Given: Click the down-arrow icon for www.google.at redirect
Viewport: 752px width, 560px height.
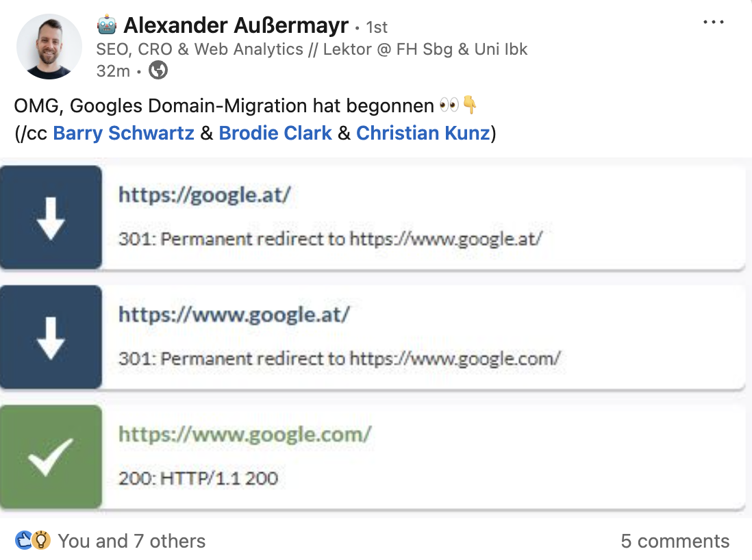Looking at the screenshot, I should point(51,336).
